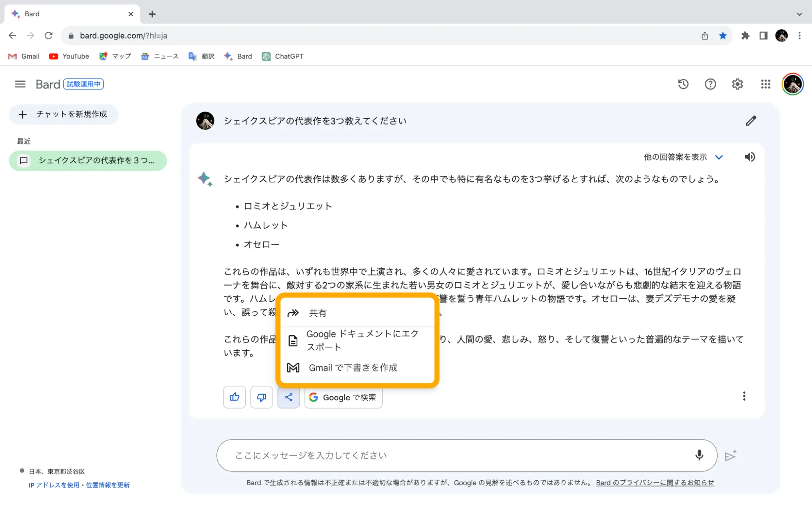Image resolution: width=812 pixels, height=508 pixels.
Task: Open the Google account avatar in Bard header
Action: coord(793,84)
